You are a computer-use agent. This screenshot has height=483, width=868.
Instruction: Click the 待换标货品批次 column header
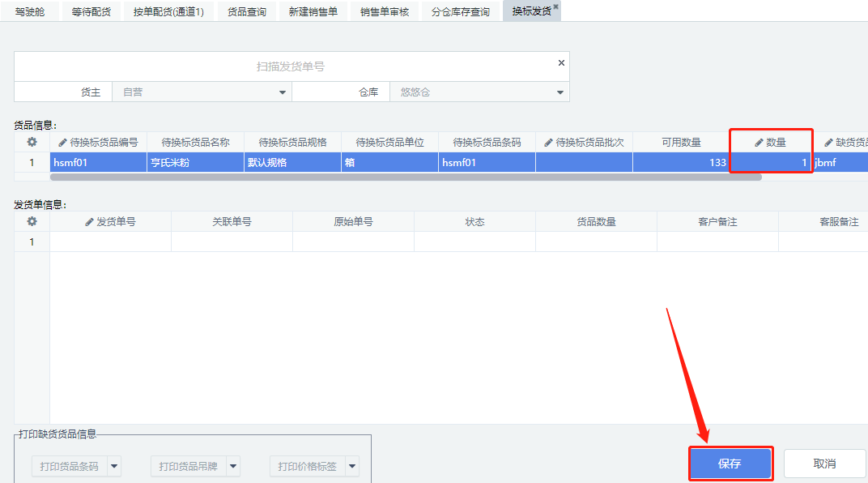pyautogui.click(x=584, y=142)
